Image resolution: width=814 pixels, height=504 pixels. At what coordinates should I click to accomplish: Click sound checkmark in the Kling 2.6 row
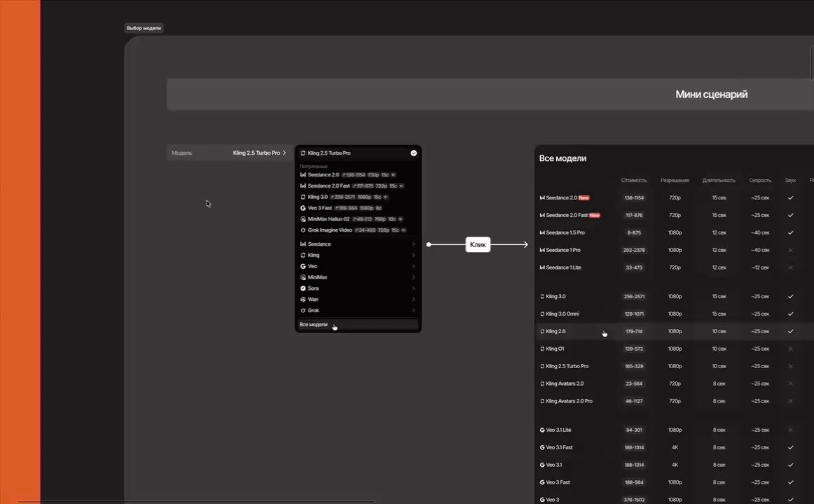791,331
